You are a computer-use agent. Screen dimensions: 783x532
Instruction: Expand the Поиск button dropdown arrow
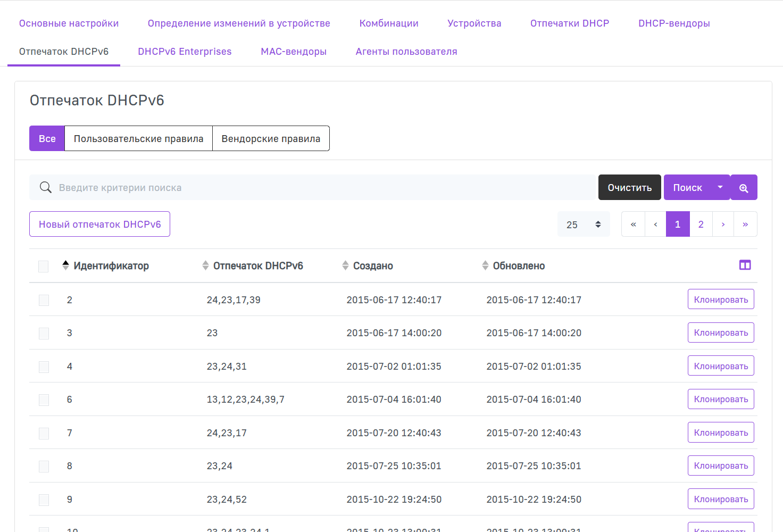pos(720,187)
